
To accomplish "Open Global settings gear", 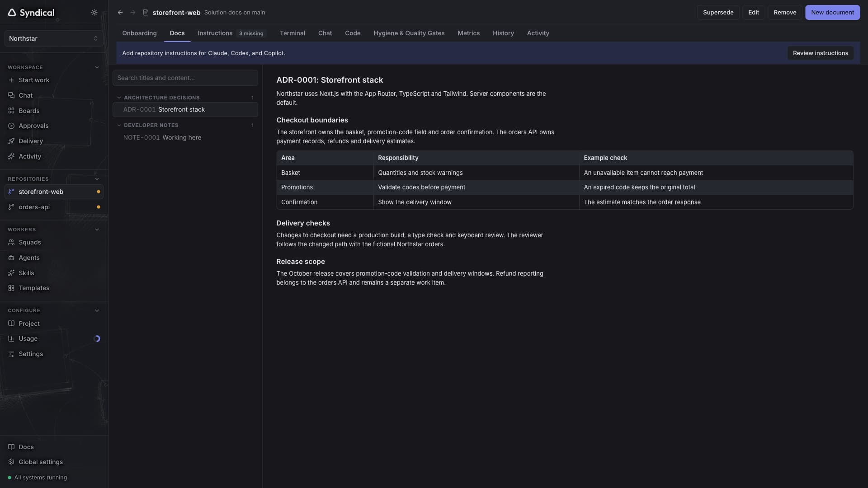I will point(11,462).
